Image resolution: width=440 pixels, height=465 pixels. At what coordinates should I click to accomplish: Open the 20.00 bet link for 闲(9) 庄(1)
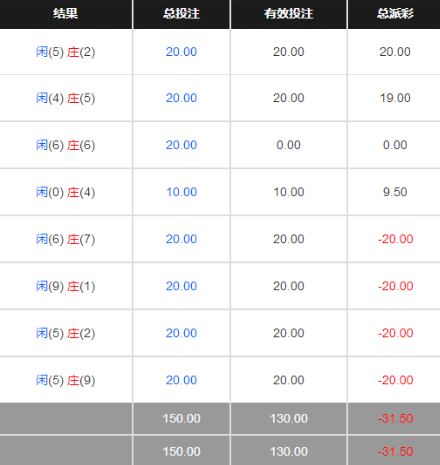(181, 286)
